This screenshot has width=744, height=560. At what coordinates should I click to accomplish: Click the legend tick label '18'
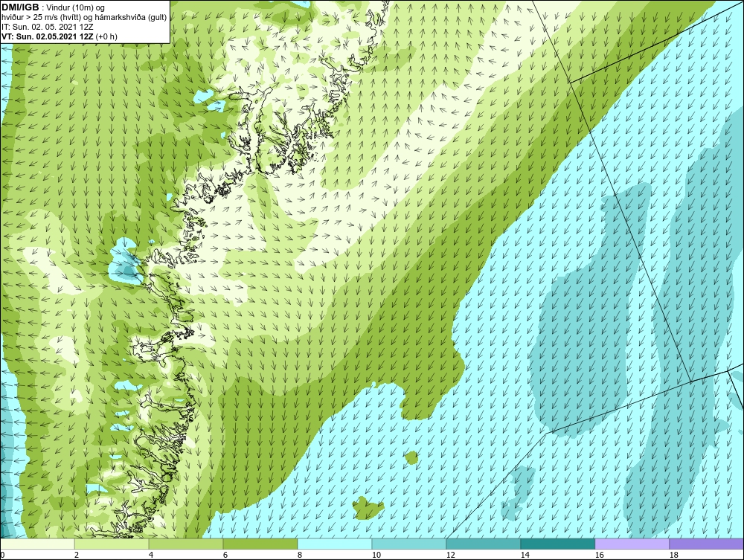point(673,555)
